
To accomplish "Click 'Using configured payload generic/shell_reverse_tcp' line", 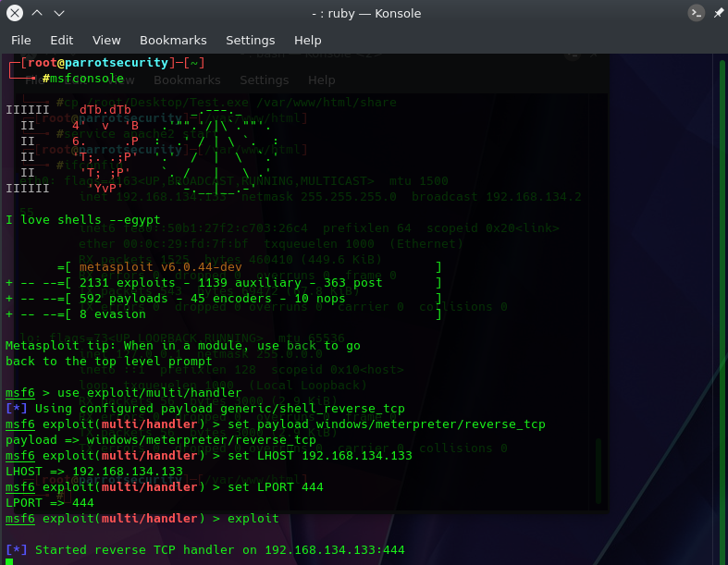I will click(205, 409).
